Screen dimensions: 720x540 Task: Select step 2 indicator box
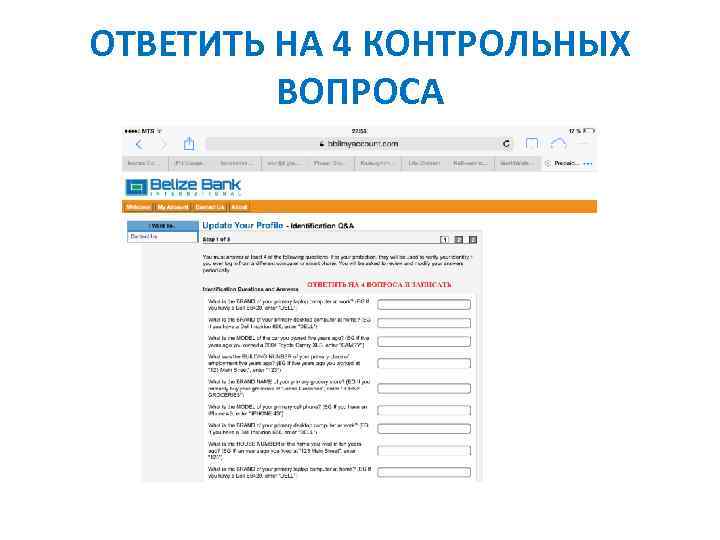(x=458, y=240)
